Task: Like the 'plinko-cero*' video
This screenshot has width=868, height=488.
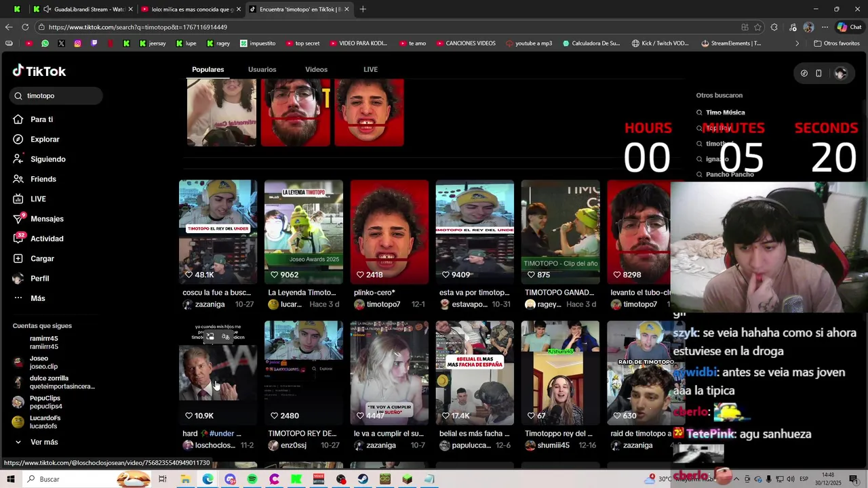Action: 359,274
